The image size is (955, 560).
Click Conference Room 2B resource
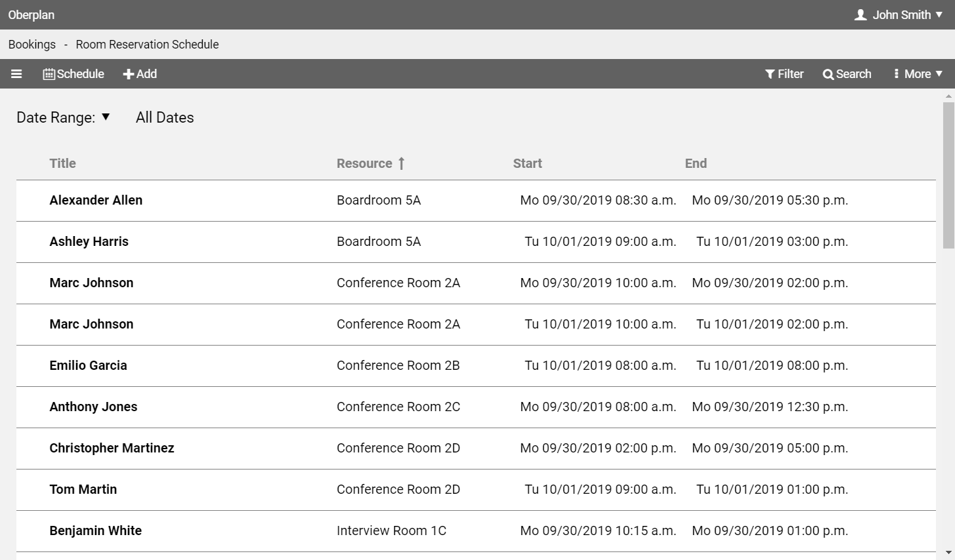[398, 365]
